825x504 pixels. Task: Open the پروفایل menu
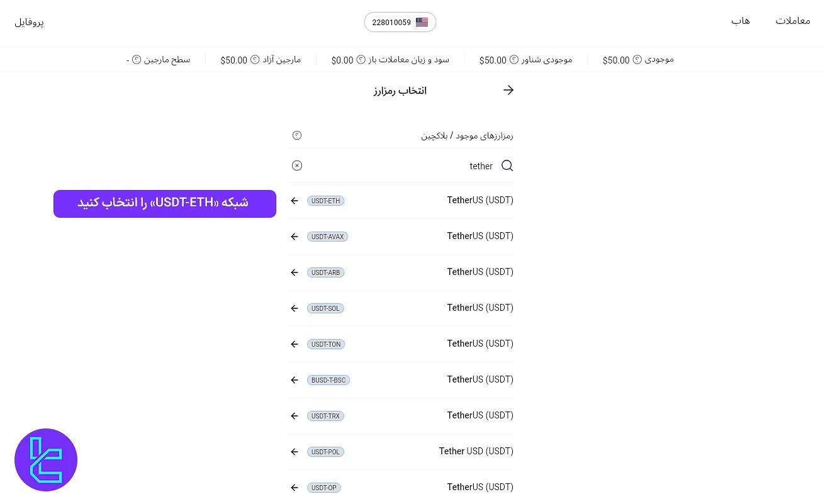click(x=29, y=22)
